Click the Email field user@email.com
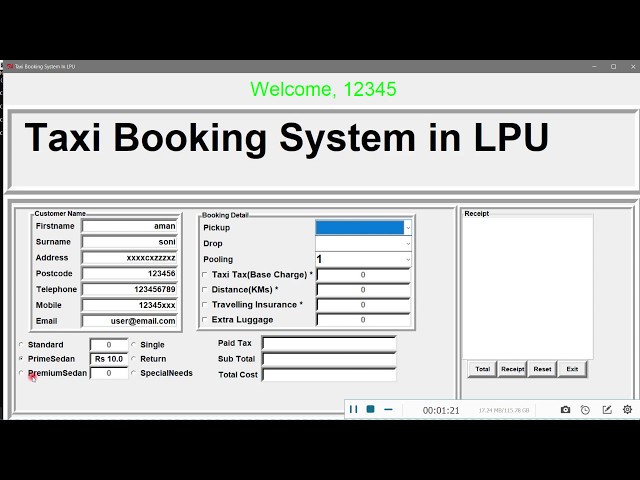This screenshot has width=640, height=480. point(129,321)
